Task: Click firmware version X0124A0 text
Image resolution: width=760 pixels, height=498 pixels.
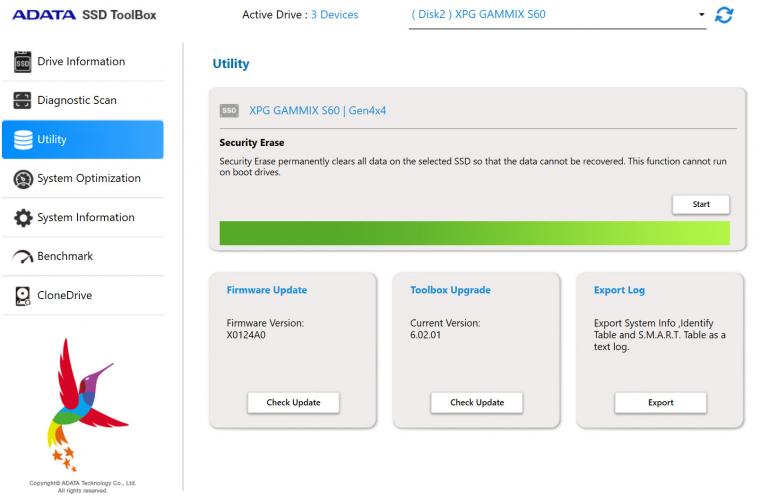Action: click(246, 335)
